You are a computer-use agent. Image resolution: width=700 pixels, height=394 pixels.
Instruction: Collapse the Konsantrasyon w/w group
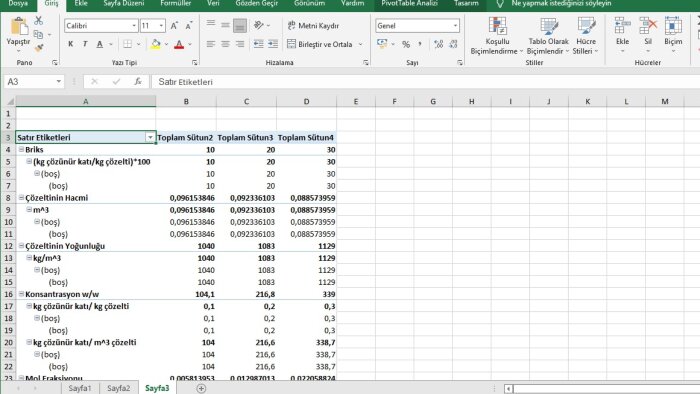(21, 294)
